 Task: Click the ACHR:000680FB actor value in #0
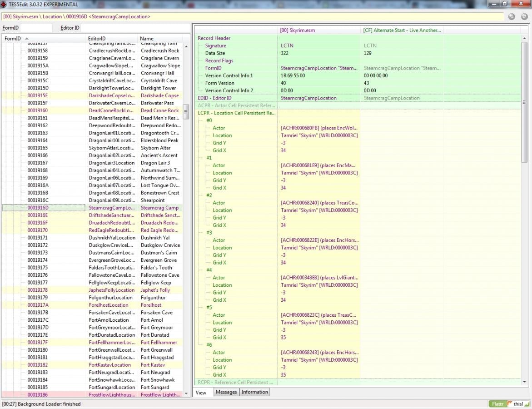[x=319, y=128]
